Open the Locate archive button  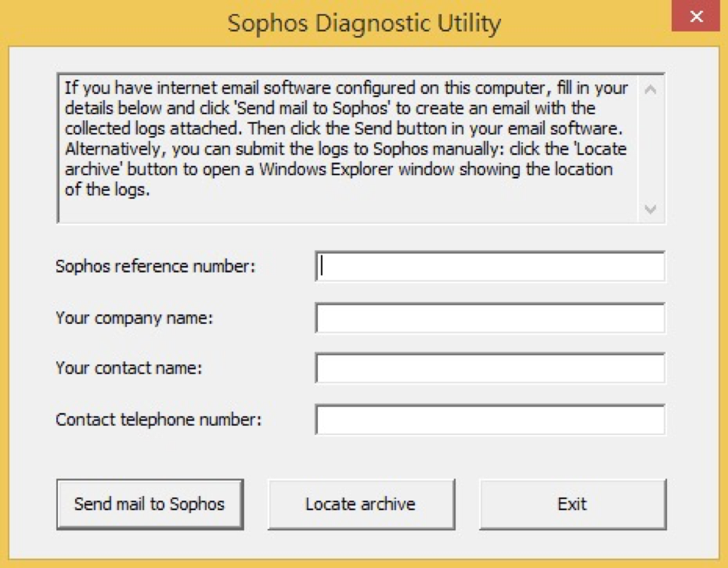click(361, 504)
